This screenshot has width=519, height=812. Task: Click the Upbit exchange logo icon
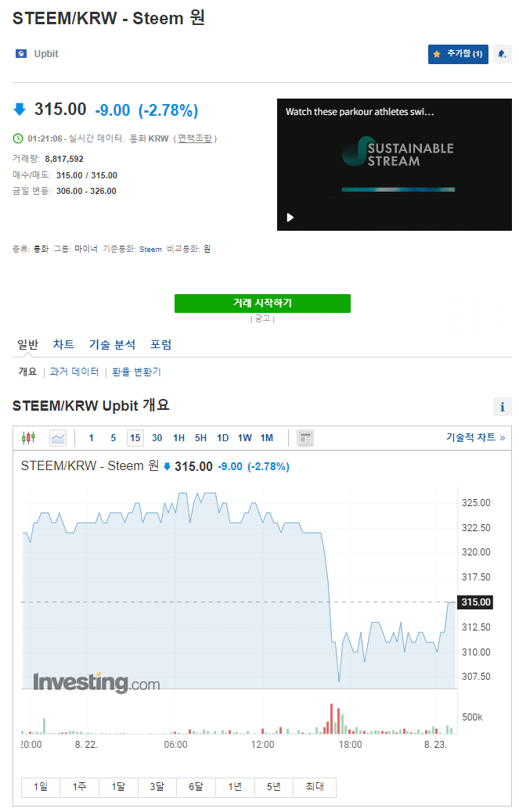21,54
